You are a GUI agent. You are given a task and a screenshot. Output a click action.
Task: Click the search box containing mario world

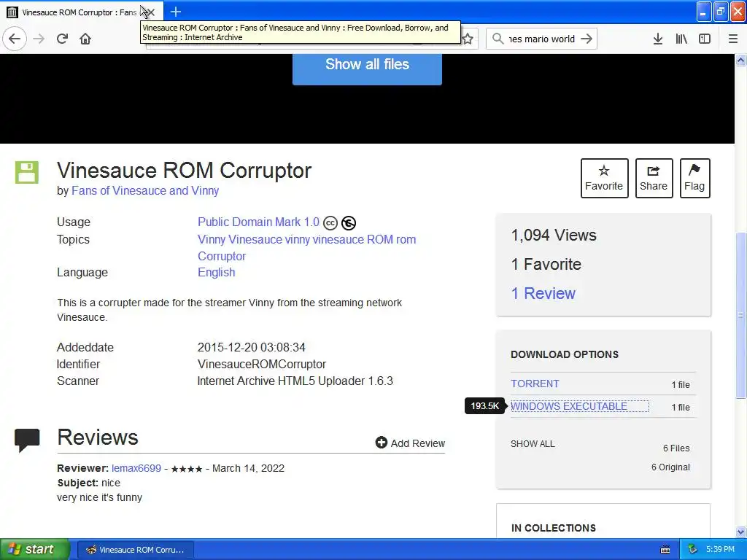pyautogui.click(x=541, y=39)
